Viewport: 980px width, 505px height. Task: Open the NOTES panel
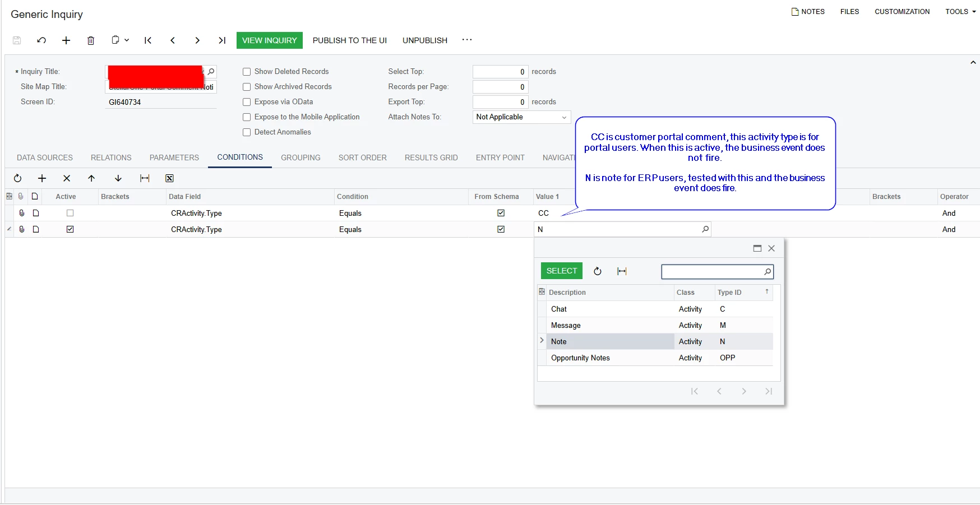808,11
